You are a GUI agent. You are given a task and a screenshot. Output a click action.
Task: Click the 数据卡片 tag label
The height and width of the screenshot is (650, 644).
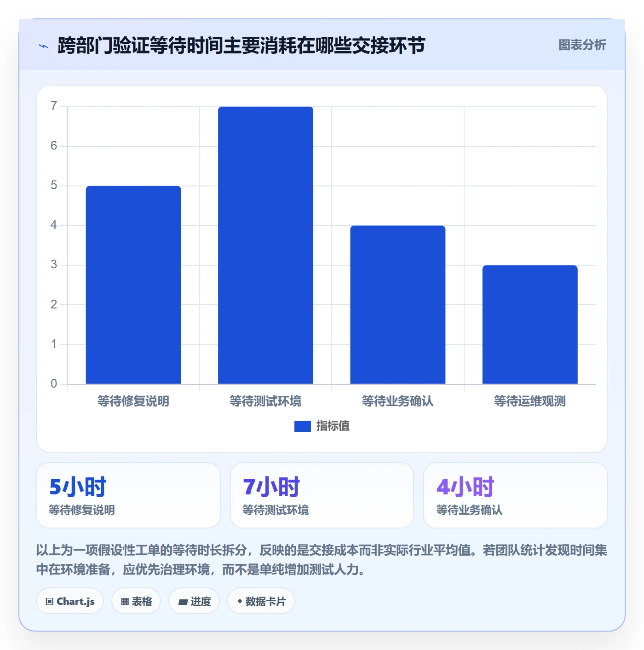pos(266,602)
